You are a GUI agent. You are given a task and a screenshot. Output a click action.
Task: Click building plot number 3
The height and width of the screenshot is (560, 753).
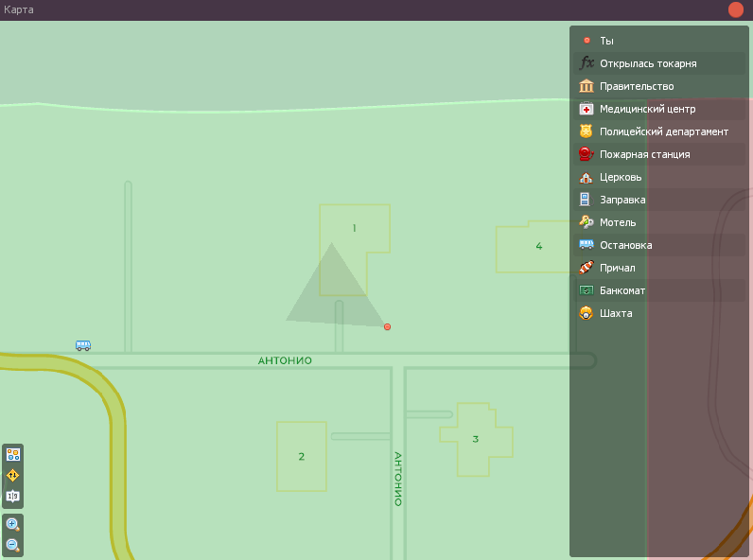point(476,439)
